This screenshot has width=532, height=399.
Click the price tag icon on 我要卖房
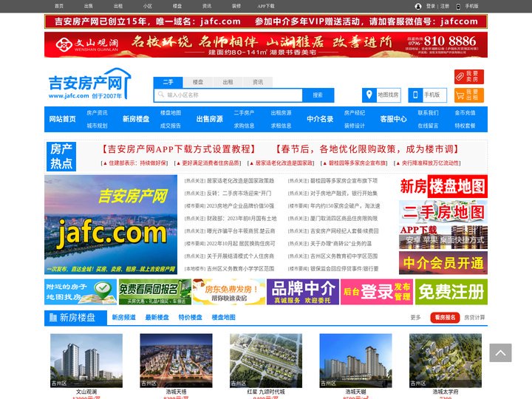[460, 76]
